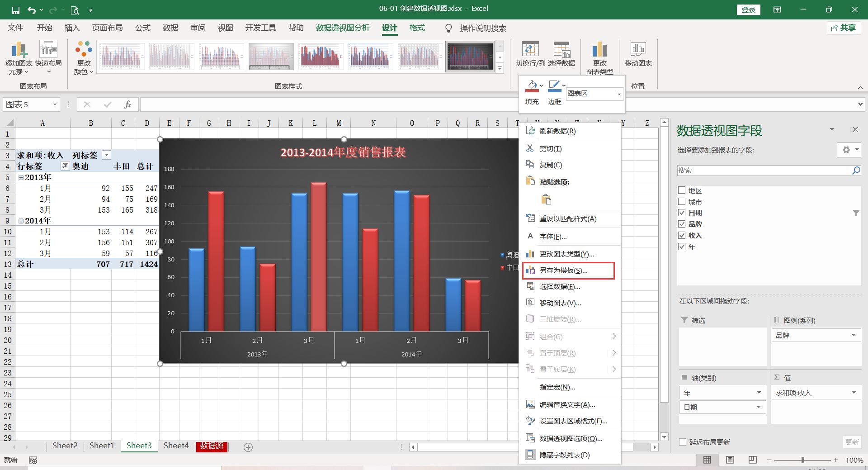Choose 隐藏字段列表 in context menu
868x470 pixels.
(x=570, y=455)
